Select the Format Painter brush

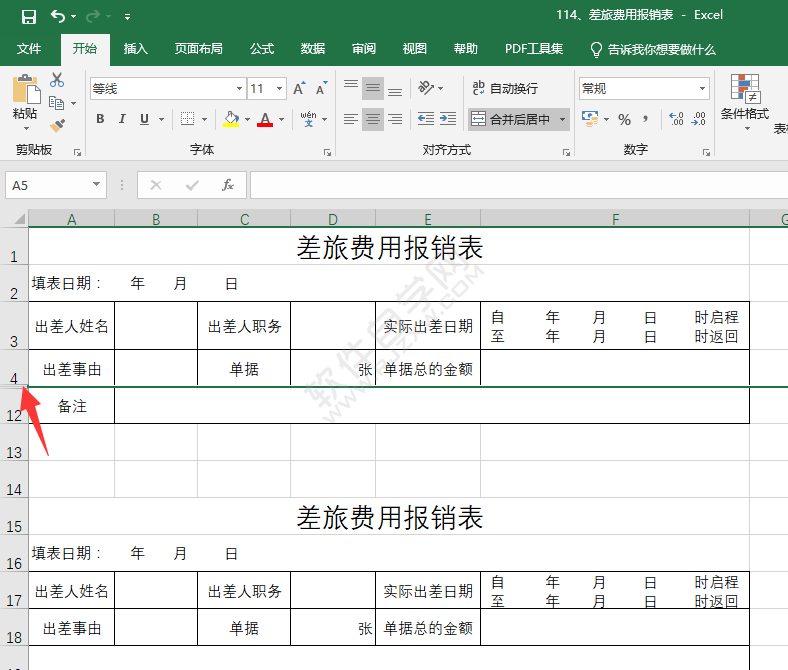tap(57, 126)
